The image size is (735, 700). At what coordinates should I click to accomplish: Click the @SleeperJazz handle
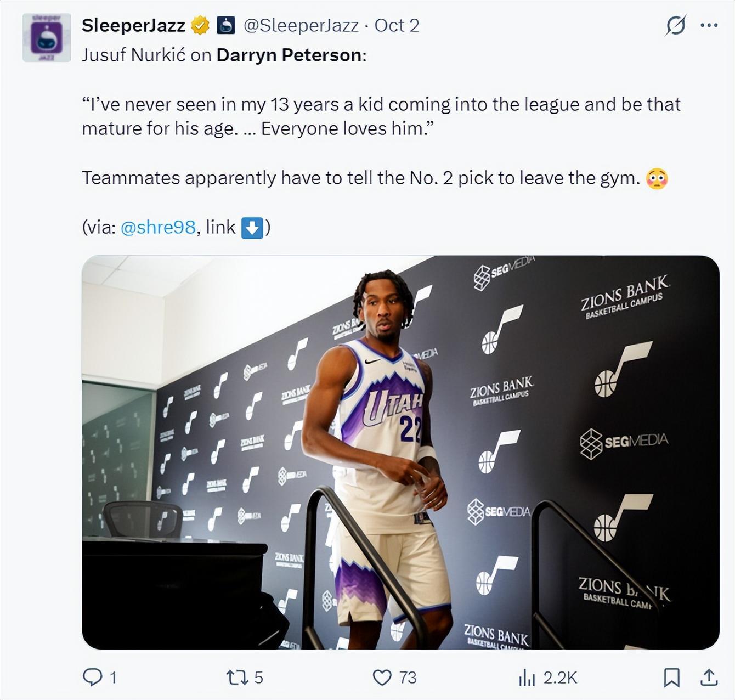coord(301,25)
